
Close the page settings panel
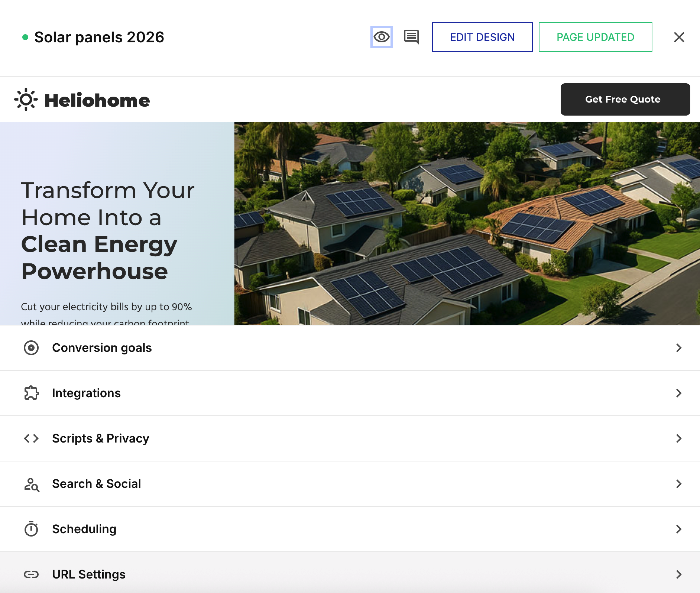(x=679, y=37)
